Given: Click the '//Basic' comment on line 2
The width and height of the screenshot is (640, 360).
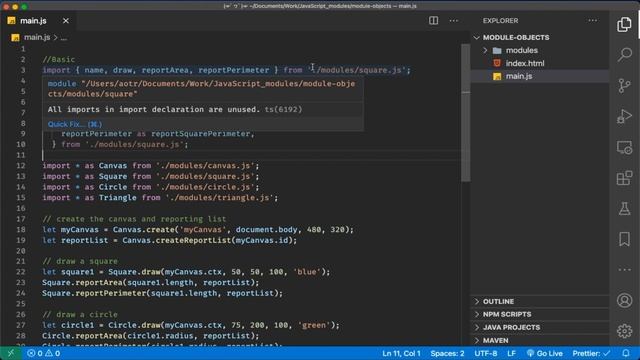Looking at the screenshot, I should pyautogui.click(x=58, y=60).
